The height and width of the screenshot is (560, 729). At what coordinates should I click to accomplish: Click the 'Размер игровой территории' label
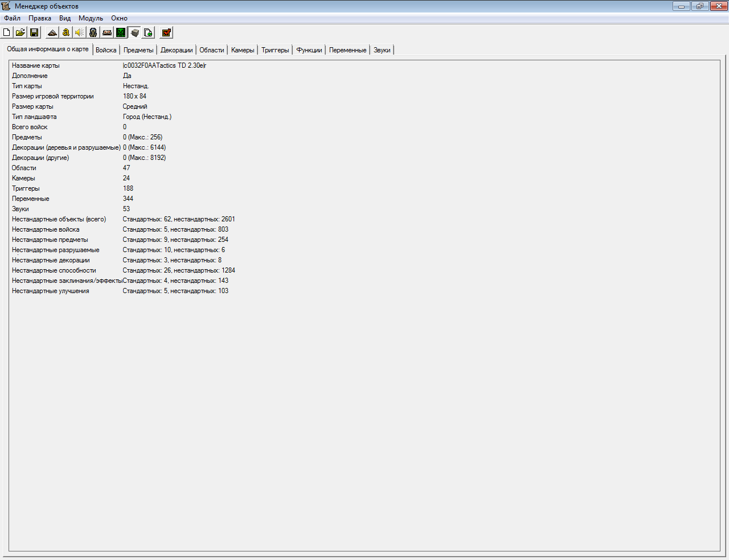tap(53, 96)
